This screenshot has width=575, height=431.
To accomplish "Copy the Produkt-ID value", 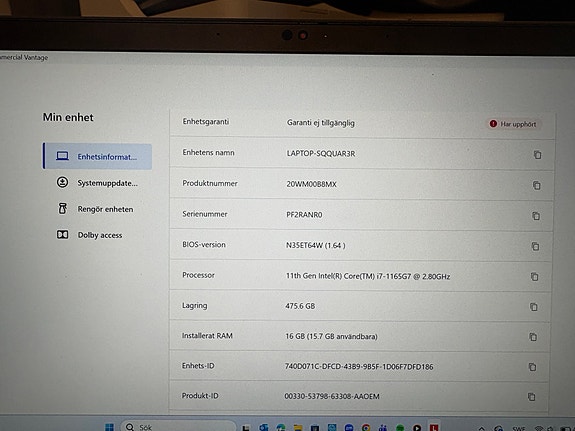I will (x=532, y=397).
